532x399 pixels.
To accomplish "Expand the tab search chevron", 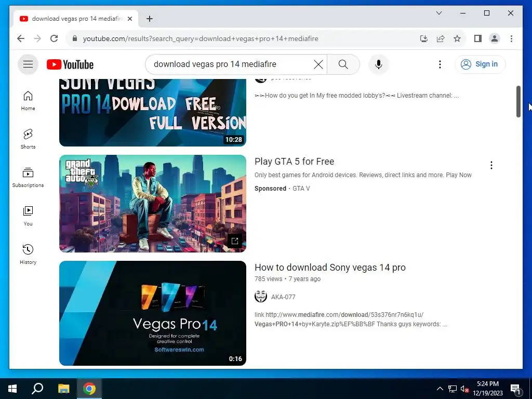I will pos(438,13).
